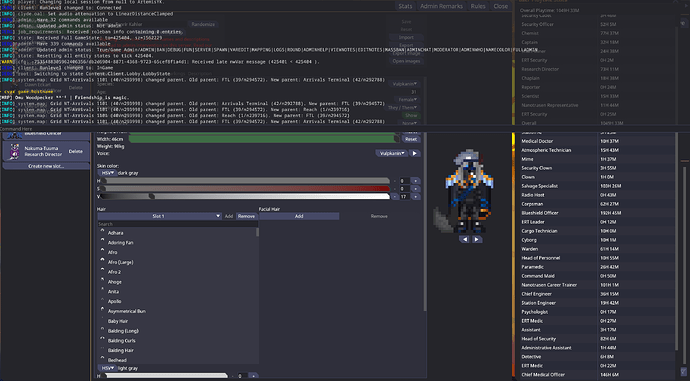Adjust the skin color Hue slider
The image size is (690, 381).
click(x=245, y=181)
